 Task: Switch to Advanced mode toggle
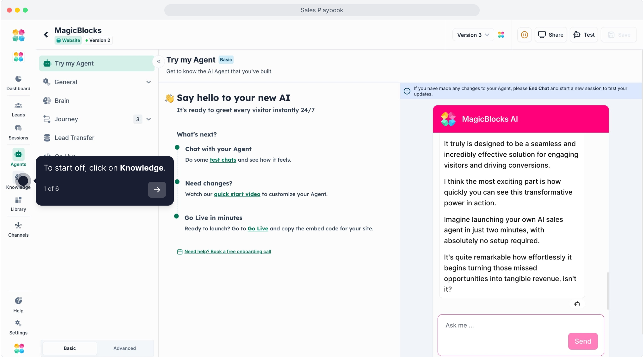point(125,348)
